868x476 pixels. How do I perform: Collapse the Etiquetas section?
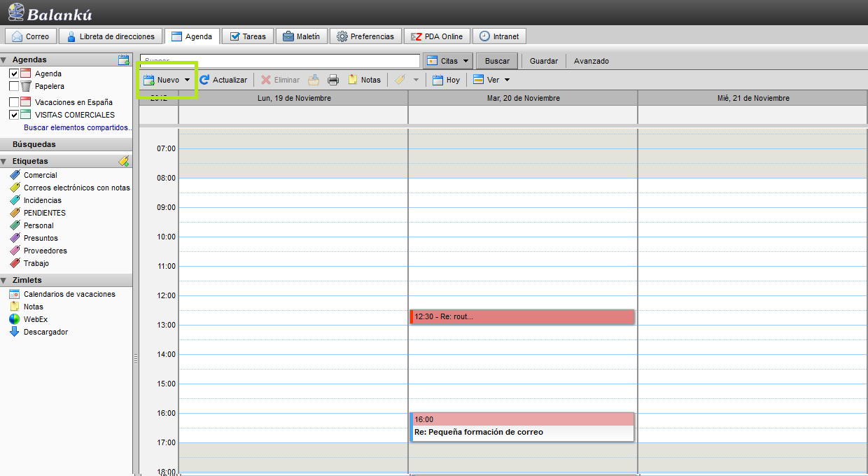[3, 161]
